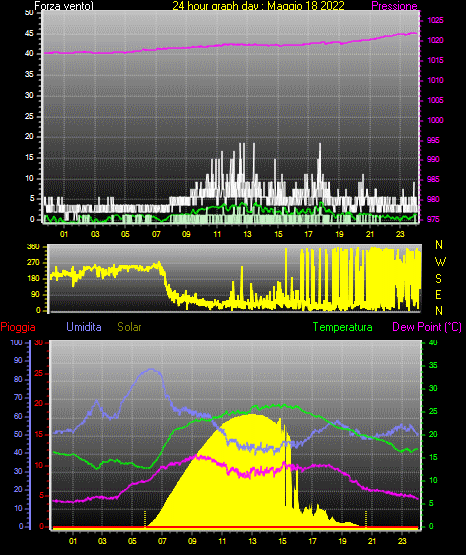Click the 30 value on green temperature axis
The height and width of the screenshot is (555, 466).
(x=433, y=388)
